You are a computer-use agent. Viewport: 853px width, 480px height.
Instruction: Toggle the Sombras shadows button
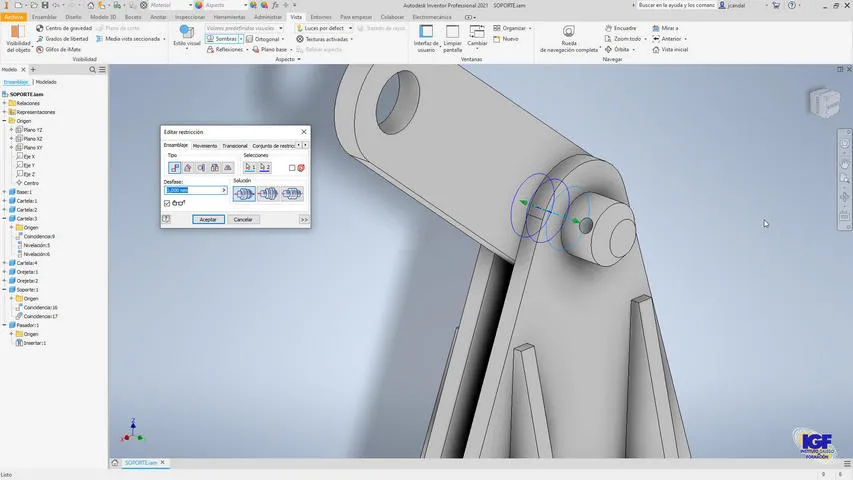[224, 39]
